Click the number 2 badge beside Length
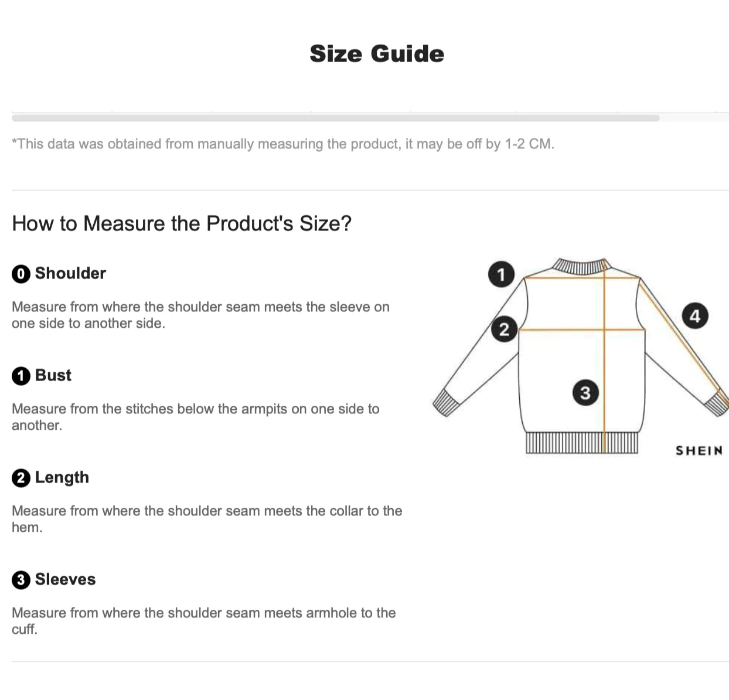The width and height of the screenshot is (729, 700). pyautogui.click(x=21, y=478)
